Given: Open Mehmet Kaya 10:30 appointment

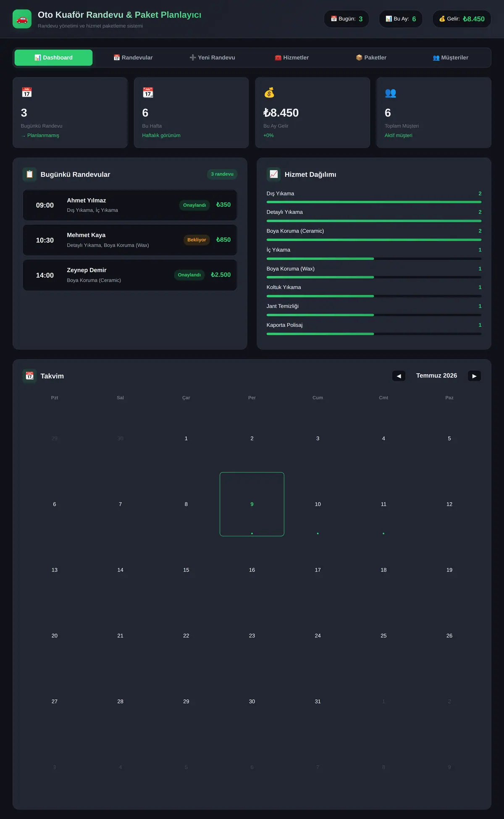Looking at the screenshot, I should click(x=130, y=240).
